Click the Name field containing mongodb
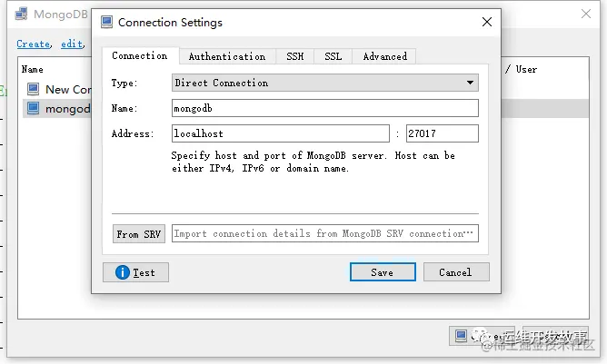This screenshot has height=364, width=607. (324, 108)
